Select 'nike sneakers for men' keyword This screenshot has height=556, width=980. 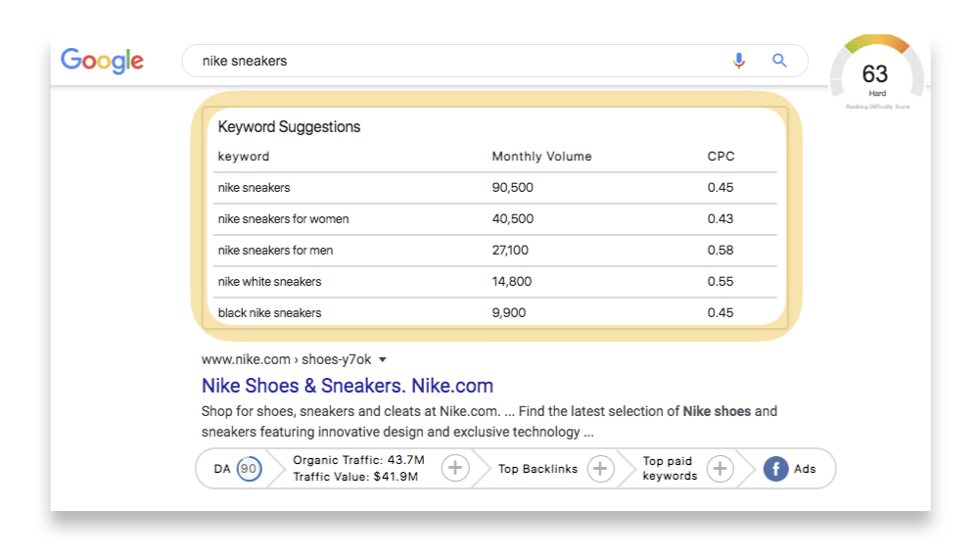pyautogui.click(x=275, y=251)
